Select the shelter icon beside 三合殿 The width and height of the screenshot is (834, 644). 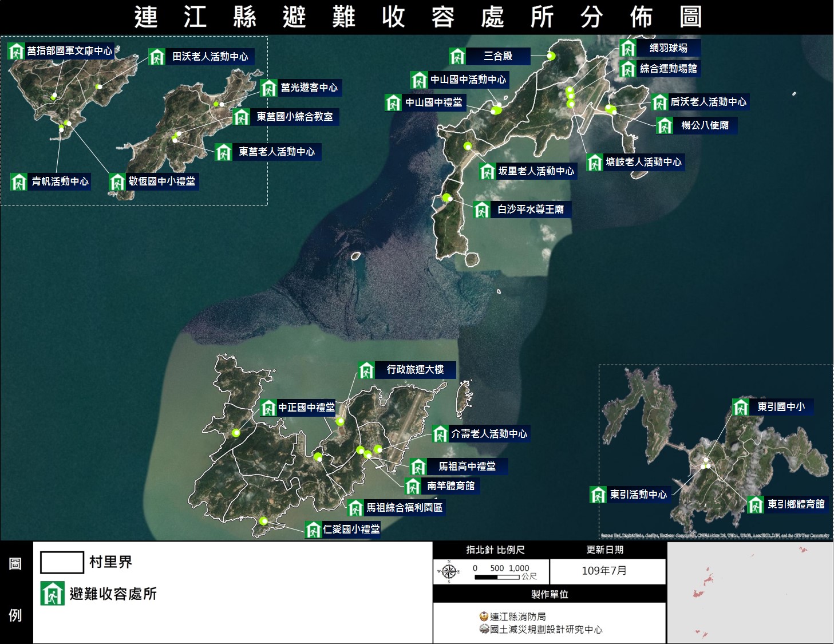(x=457, y=56)
